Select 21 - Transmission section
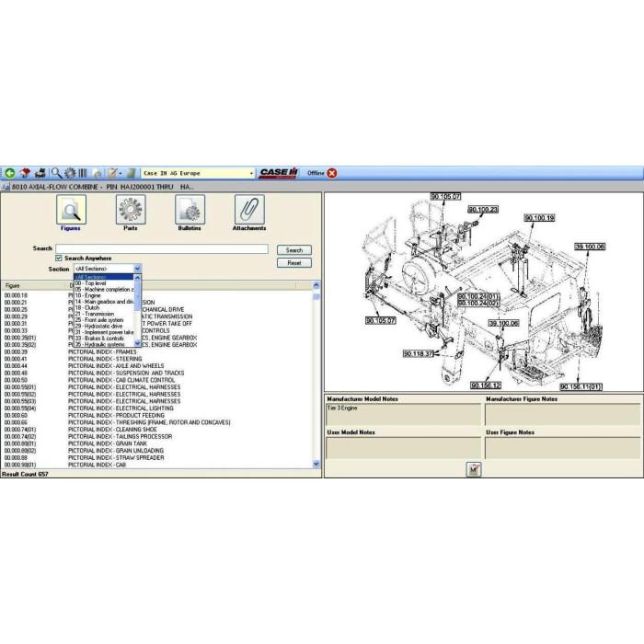The height and width of the screenshot is (644, 644). [104, 314]
